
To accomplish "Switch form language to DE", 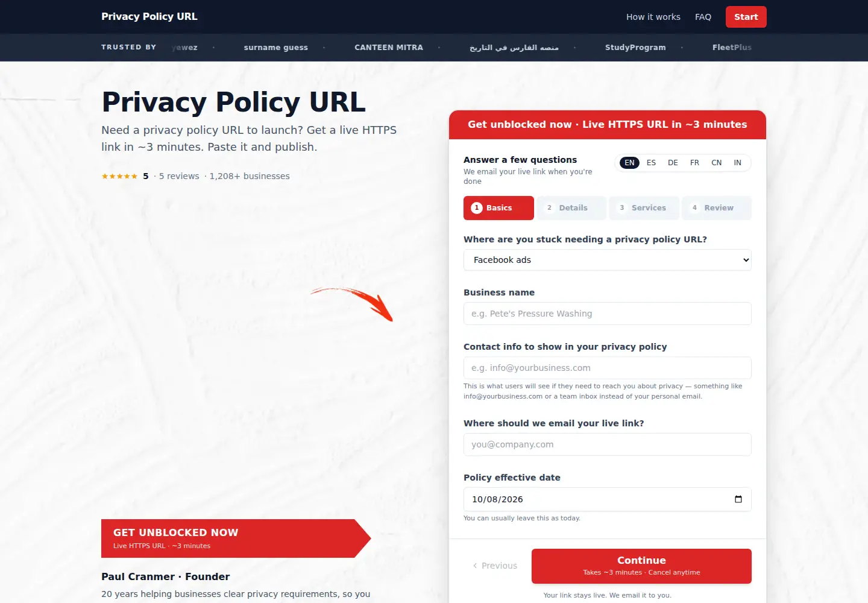I will tap(673, 163).
